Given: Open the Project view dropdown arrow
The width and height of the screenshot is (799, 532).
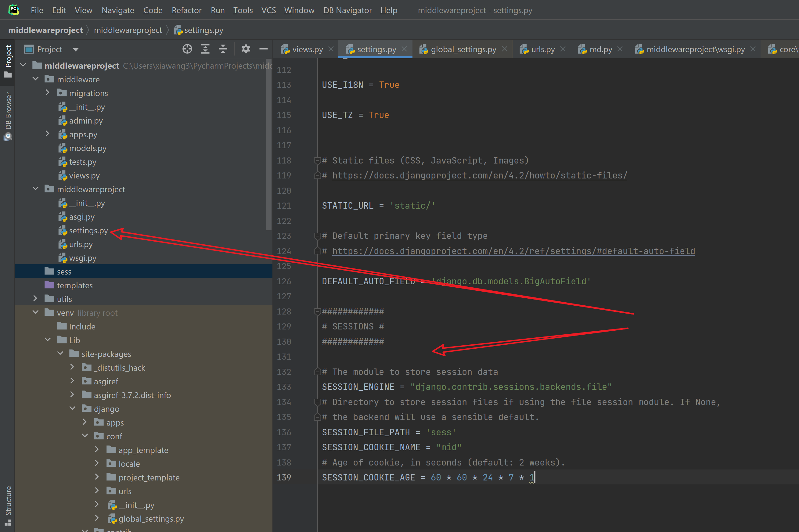Looking at the screenshot, I should (76, 49).
